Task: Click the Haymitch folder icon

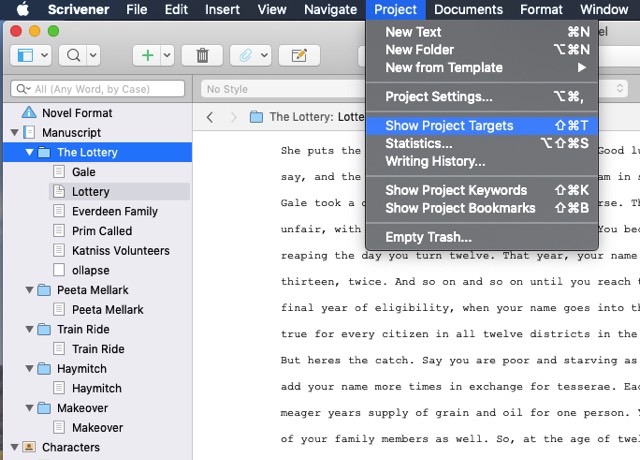Action: [x=44, y=369]
